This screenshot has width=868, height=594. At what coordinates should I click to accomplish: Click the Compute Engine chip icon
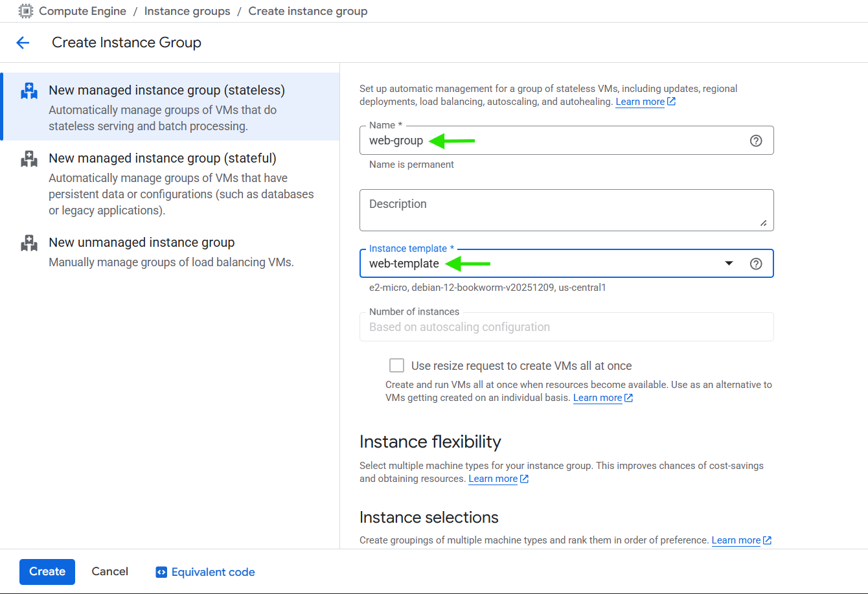pyautogui.click(x=26, y=11)
